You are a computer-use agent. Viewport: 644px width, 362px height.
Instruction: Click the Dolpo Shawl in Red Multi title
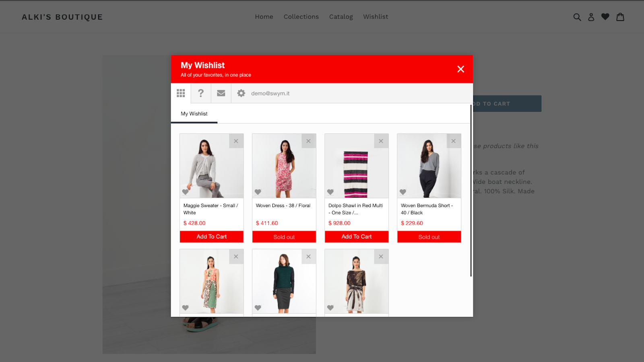pos(355,209)
